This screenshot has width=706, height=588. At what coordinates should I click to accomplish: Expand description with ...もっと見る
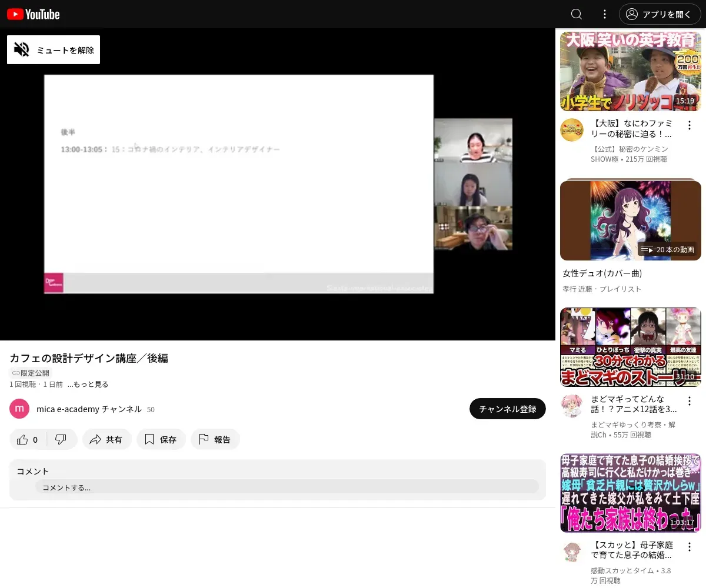[88, 385]
